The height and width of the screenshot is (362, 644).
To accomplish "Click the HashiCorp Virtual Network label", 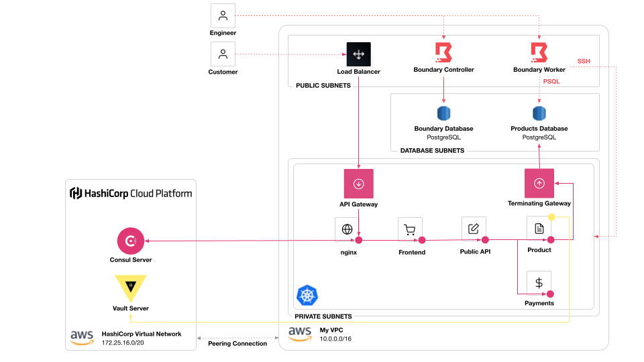I will pos(142,334).
